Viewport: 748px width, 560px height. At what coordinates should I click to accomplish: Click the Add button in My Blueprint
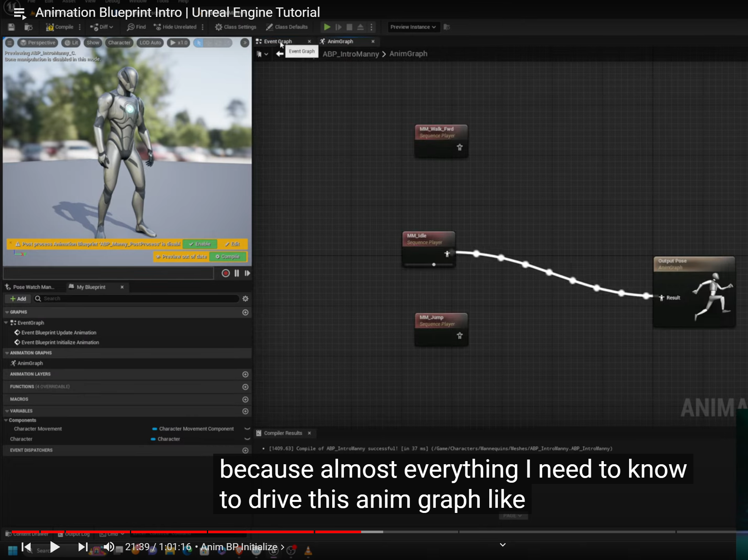pyautogui.click(x=18, y=299)
